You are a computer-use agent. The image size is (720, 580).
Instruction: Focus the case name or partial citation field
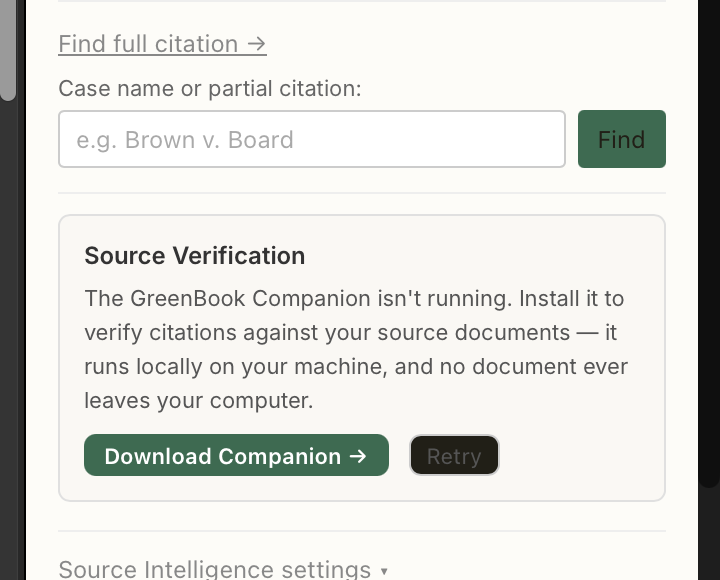[312, 139]
